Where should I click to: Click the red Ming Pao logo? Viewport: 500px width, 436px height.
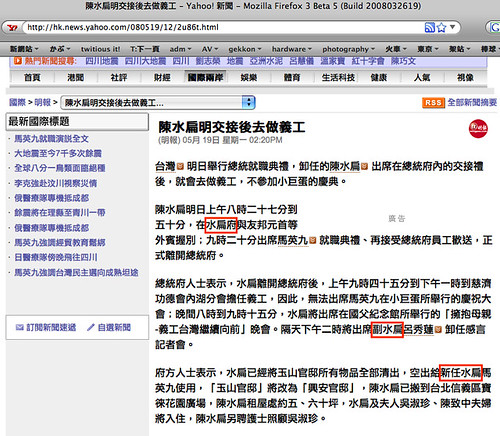click(x=478, y=128)
